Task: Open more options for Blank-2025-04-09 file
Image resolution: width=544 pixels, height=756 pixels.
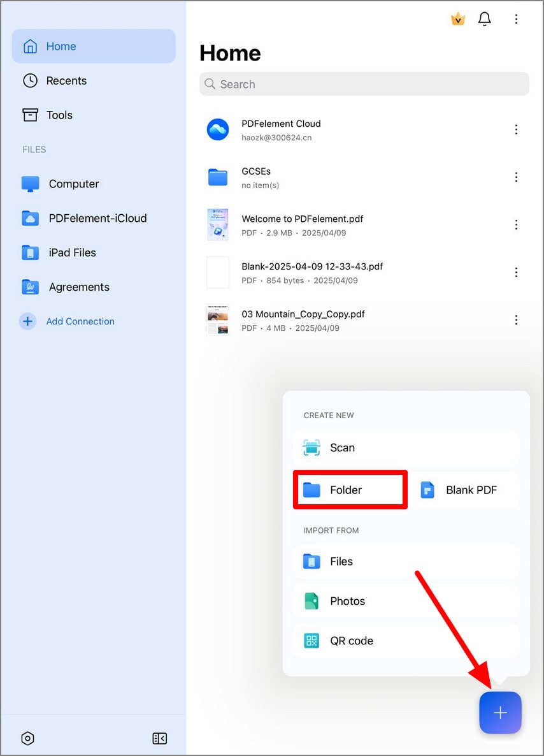Action: (x=516, y=272)
